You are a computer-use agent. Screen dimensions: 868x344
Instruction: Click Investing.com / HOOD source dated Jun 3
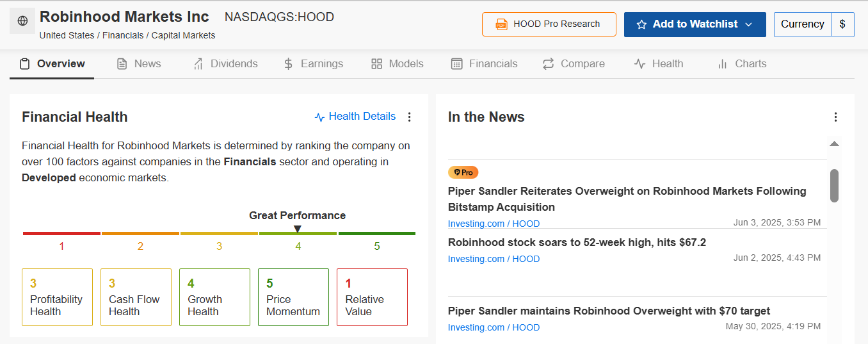click(494, 224)
